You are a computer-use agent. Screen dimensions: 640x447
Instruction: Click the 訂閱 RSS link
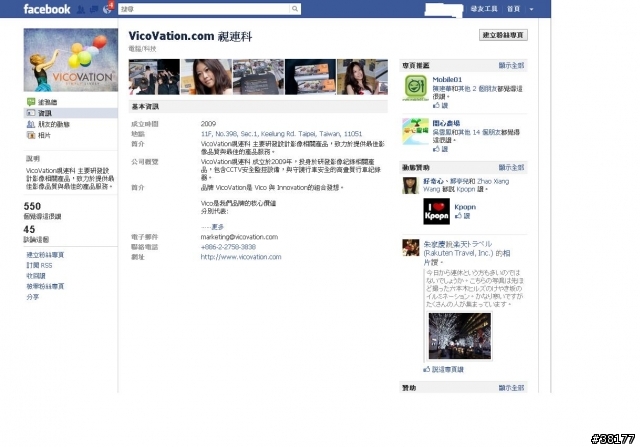(x=39, y=265)
